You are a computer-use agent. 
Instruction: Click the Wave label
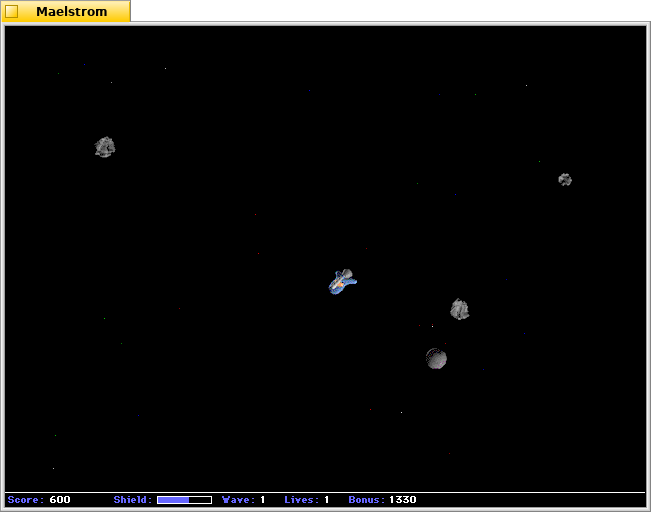238,500
